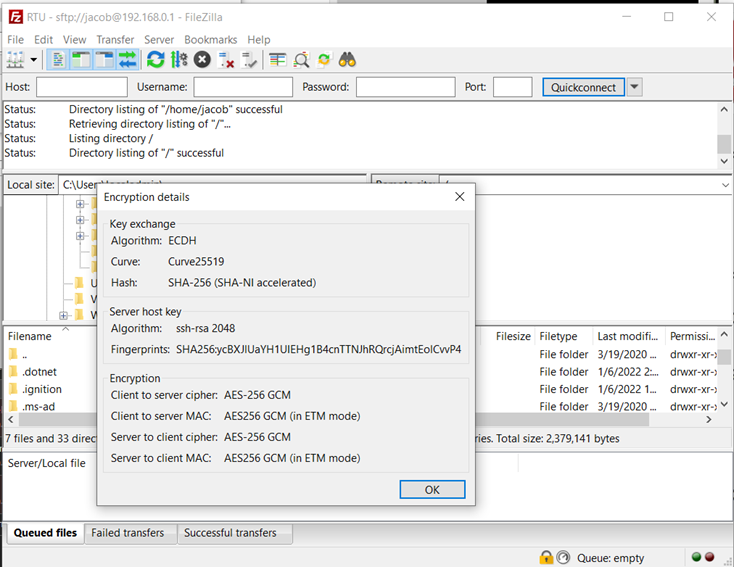Viewport: 734px width, 567px height.
Task: Toggle transfer queue display icon
Action: [x=127, y=60]
